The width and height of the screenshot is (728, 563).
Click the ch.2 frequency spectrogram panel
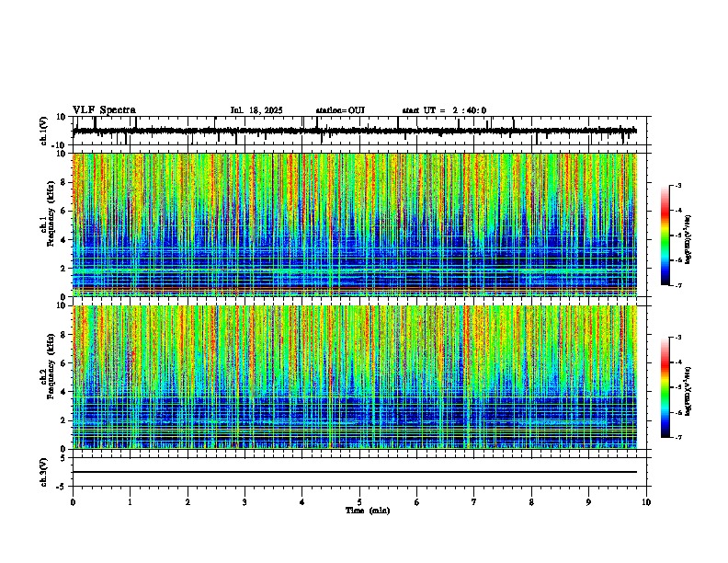[x=355, y=377]
